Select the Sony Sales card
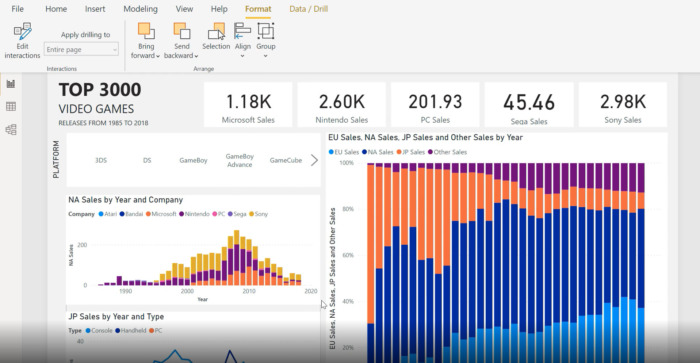700x363 pixels. pyautogui.click(x=623, y=104)
